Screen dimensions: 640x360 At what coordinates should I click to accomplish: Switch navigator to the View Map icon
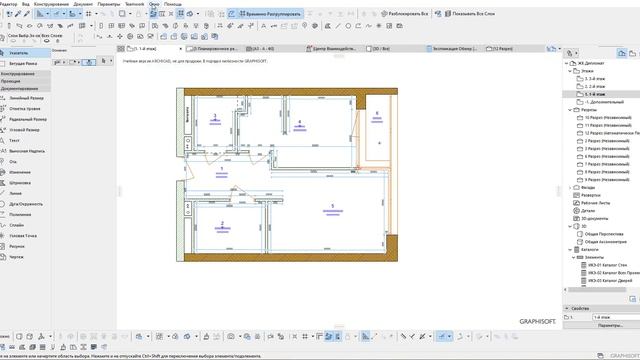633,53
